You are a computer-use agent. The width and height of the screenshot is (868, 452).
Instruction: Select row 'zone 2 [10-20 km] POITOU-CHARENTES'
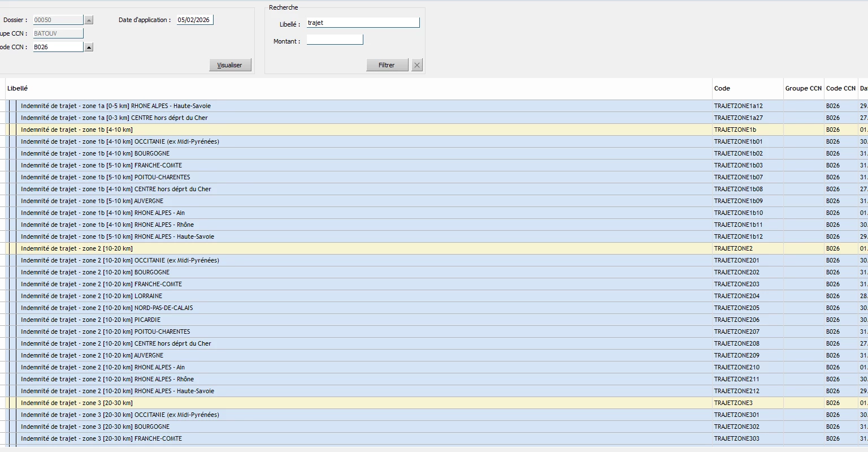click(x=434, y=332)
